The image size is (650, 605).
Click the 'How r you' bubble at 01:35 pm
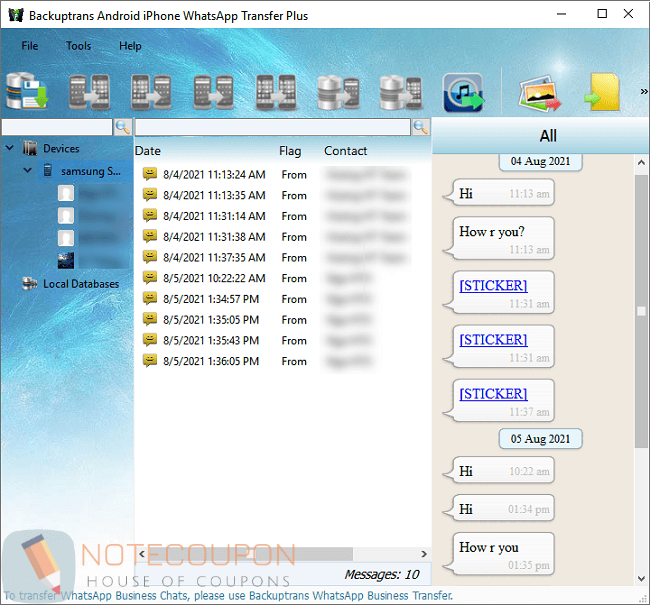499,554
